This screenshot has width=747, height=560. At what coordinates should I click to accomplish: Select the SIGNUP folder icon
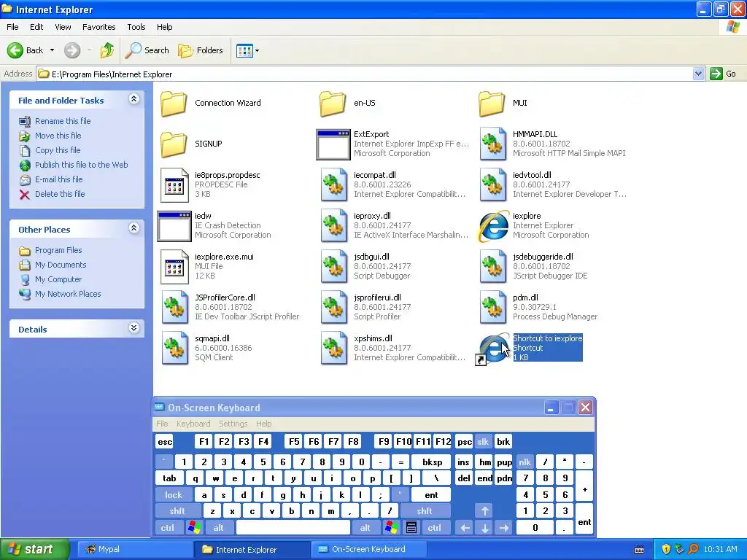[x=174, y=144]
